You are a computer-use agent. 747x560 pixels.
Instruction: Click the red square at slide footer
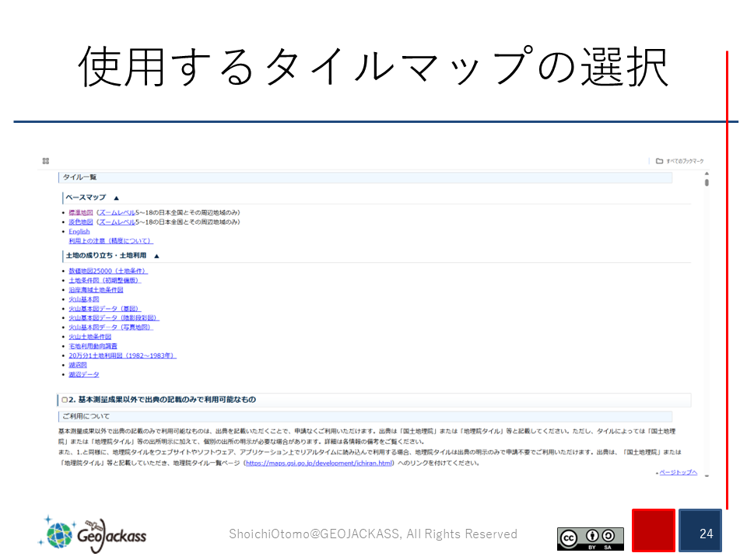point(652,530)
